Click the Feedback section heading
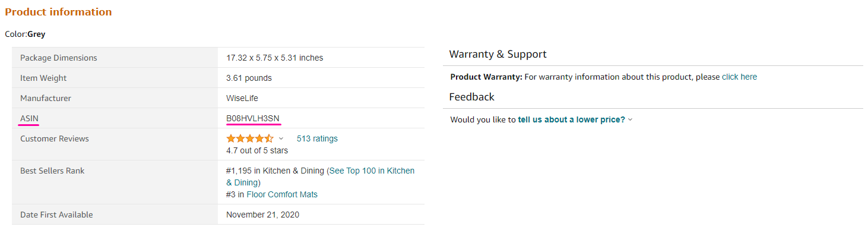This screenshot has height=230, width=868. click(471, 97)
